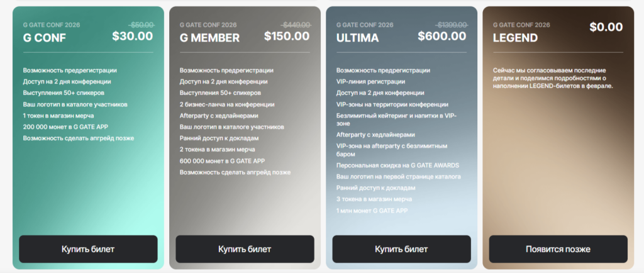Click the ULTIMA ticket heading
Viewport: 644px width, 273px height.
[358, 38]
